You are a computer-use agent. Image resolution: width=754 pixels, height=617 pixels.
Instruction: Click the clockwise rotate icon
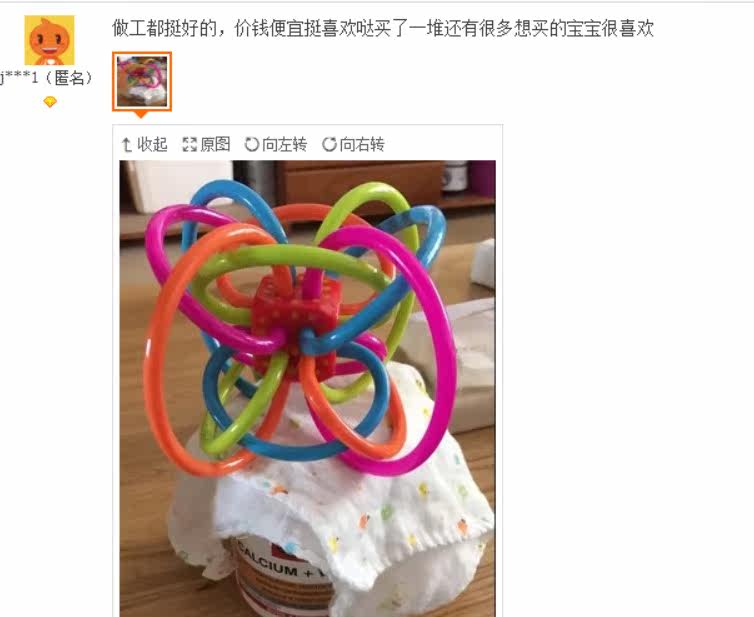(x=329, y=144)
